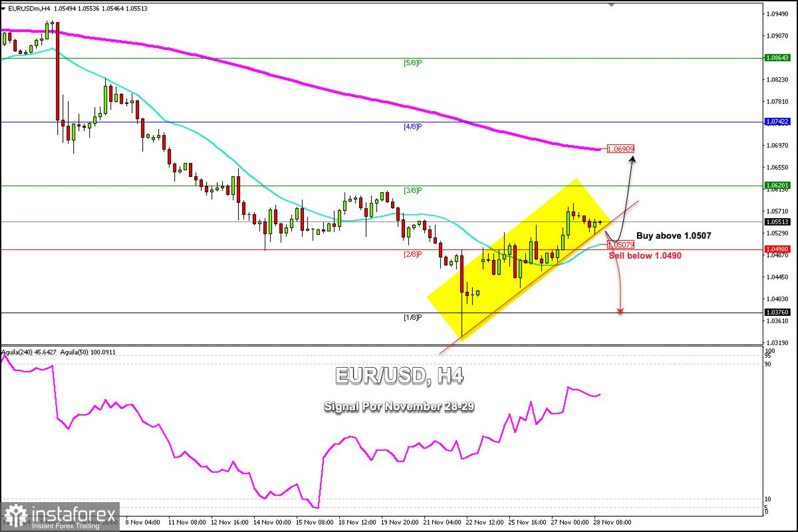Click the [5/8]P Murrey level label
Screen dimensions: 798x532
[x=413, y=63]
